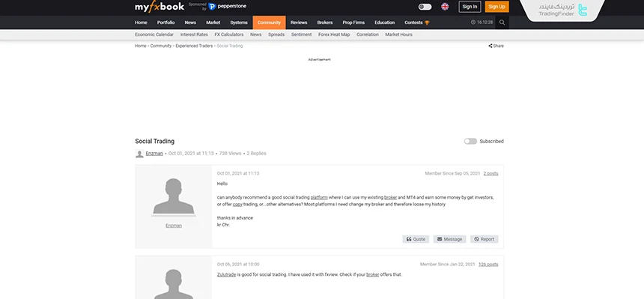Open the News menu in main navigation

point(190,22)
